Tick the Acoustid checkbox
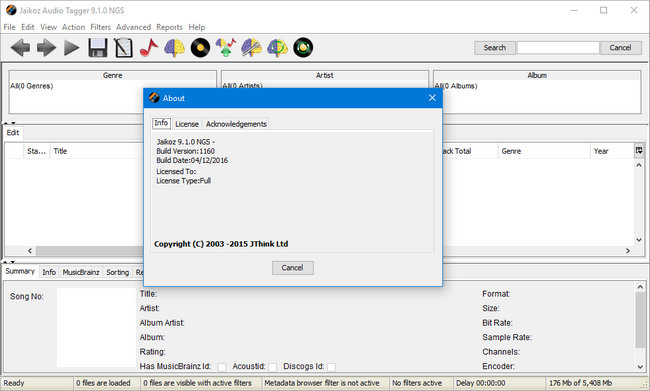This screenshot has height=391, width=650. pos(273,367)
